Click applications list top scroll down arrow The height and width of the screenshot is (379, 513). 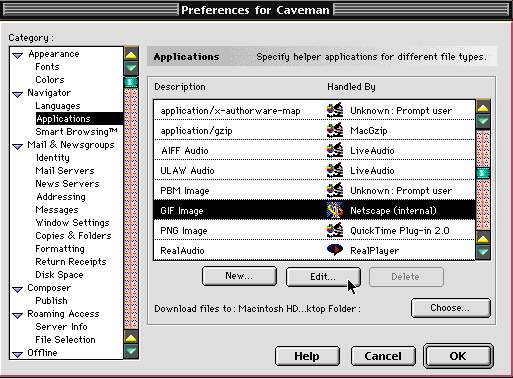tap(483, 121)
